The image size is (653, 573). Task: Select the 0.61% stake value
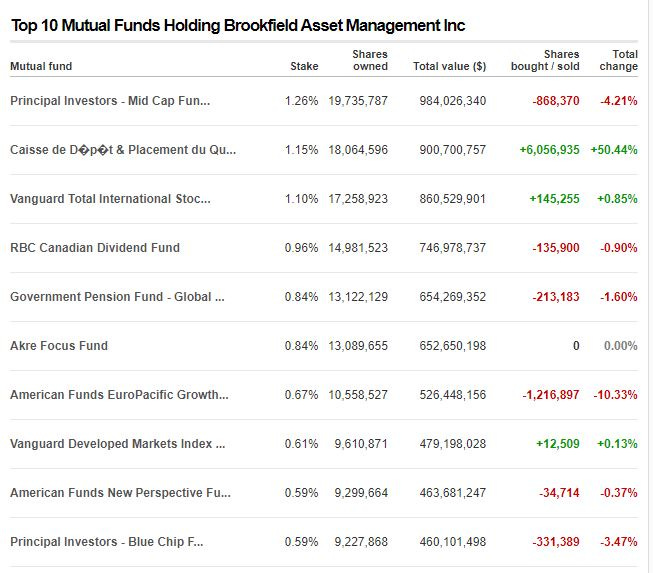point(301,444)
